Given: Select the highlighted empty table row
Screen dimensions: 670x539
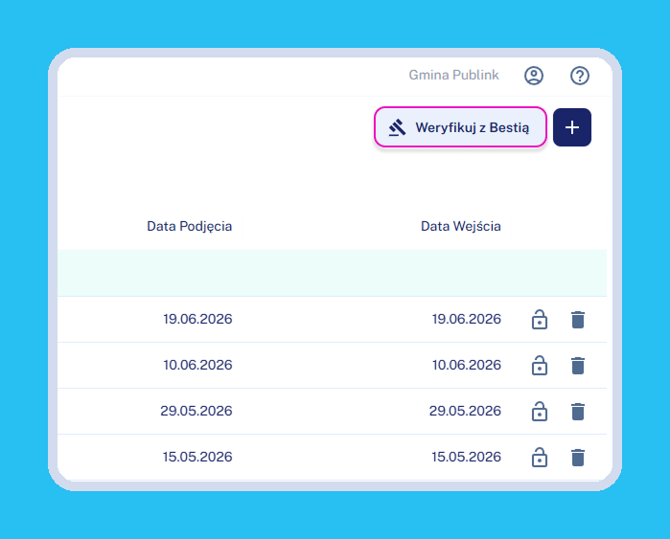Looking at the screenshot, I should click(332, 273).
